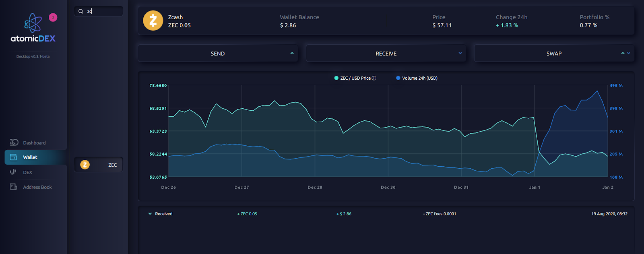Screen dimensions: 644x254
Task: Click the SWAP button
Action: (554, 53)
